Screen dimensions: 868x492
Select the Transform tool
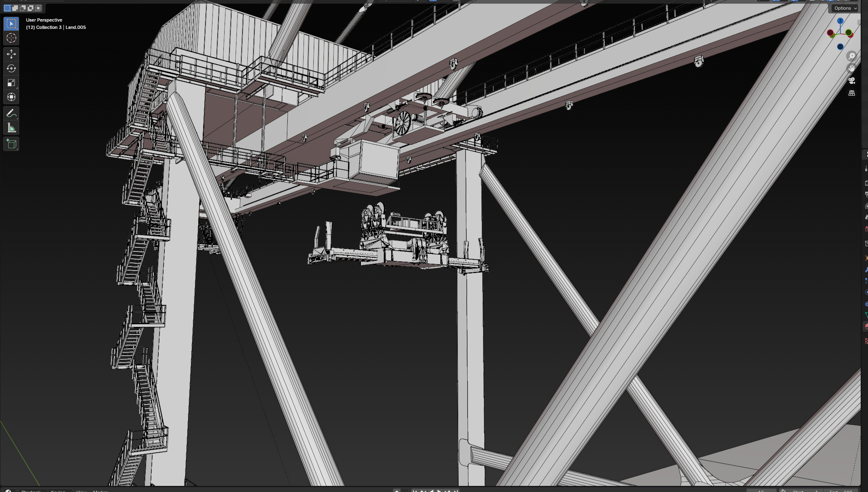(11, 97)
